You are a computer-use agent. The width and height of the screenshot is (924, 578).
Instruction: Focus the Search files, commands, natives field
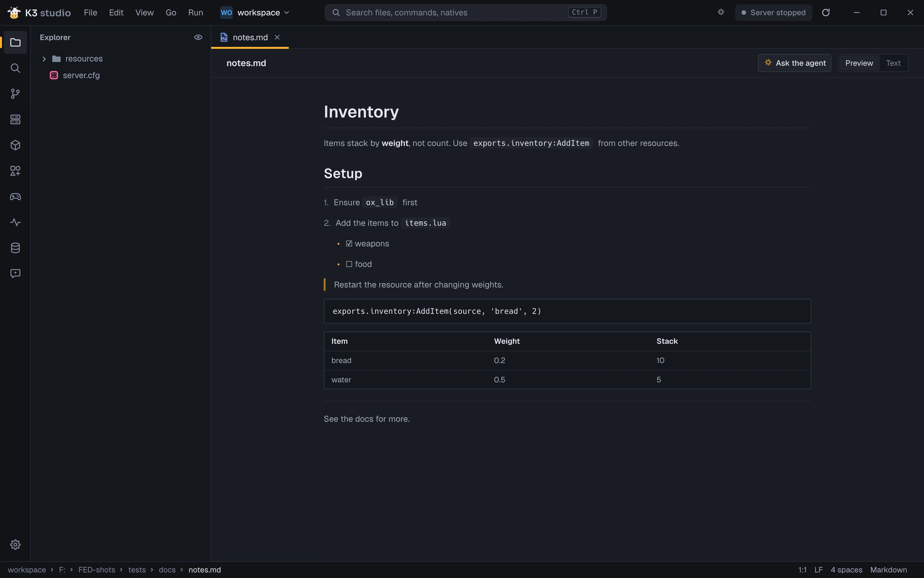pos(465,13)
